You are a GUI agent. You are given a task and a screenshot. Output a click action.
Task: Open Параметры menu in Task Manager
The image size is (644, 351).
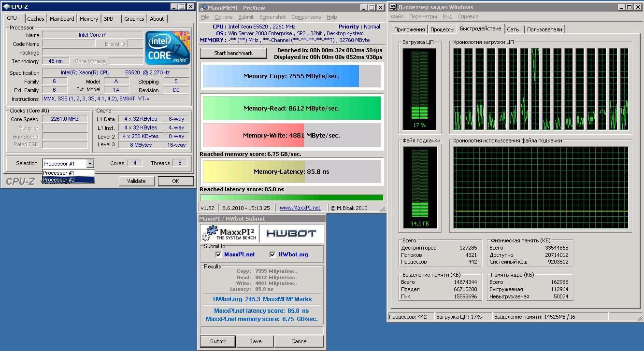(x=423, y=17)
